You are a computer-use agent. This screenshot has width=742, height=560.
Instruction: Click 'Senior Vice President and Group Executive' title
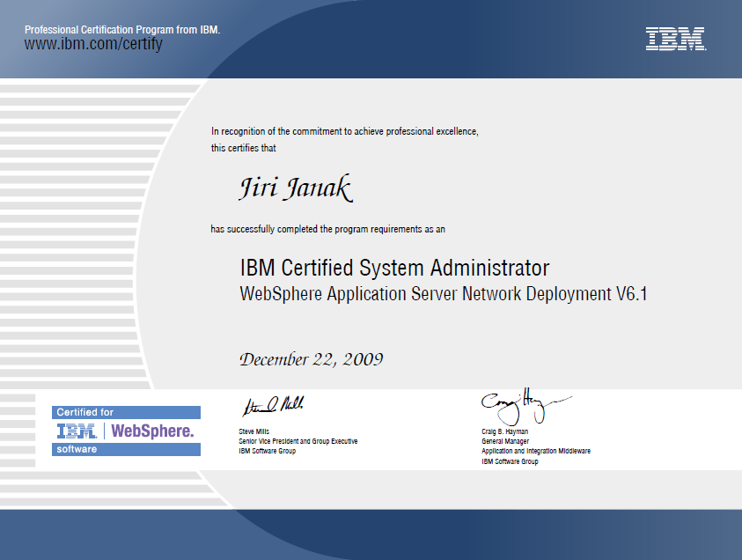coord(298,441)
